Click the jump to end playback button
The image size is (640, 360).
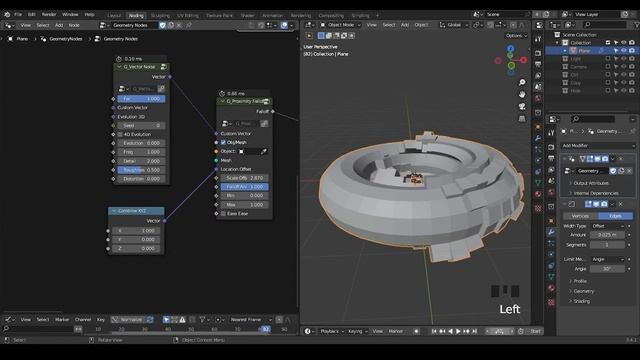coord(474,331)
